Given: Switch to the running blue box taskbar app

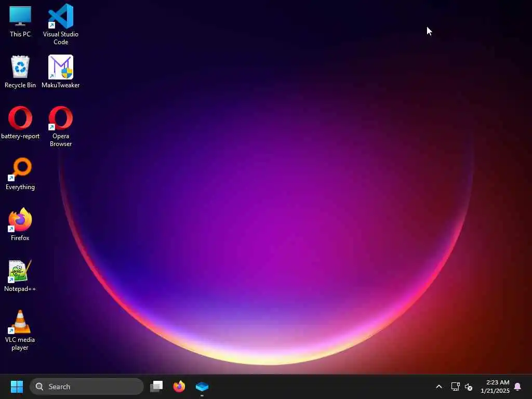Looking at the screenshot, I should 202,387.
